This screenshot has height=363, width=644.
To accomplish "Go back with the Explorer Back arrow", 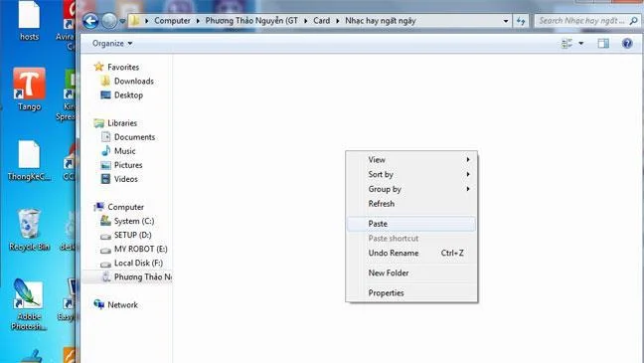I will pos(90,21).
